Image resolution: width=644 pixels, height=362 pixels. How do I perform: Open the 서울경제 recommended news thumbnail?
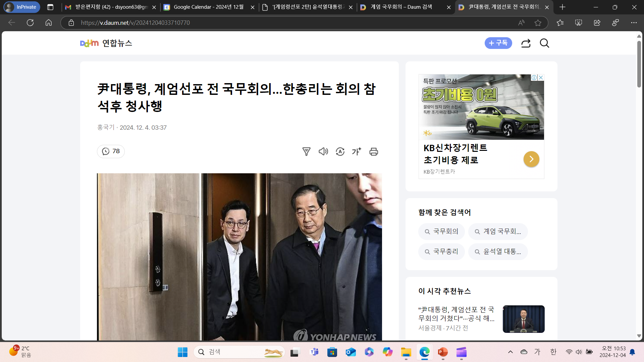[x=524, y=319]
